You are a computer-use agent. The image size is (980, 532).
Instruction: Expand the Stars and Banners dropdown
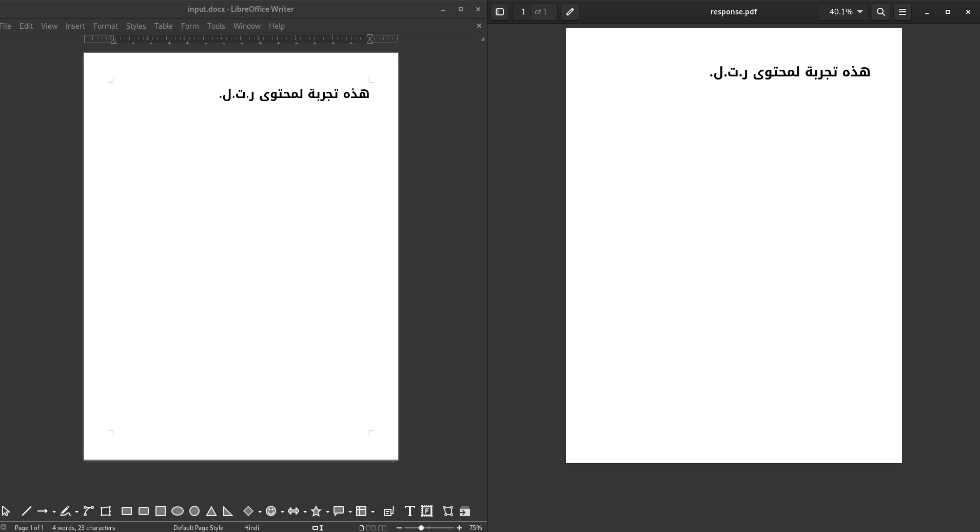[x=327, y=511]
